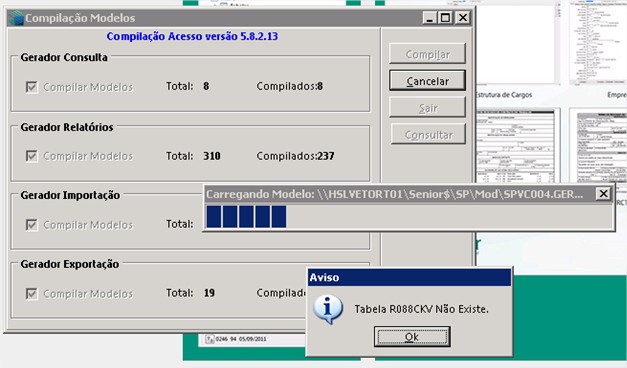The height and width of the screenshot is (368, 627).
Task: Toggle Compilar Modelos under Gerador Consulta
Action: (x=31, y=87)
